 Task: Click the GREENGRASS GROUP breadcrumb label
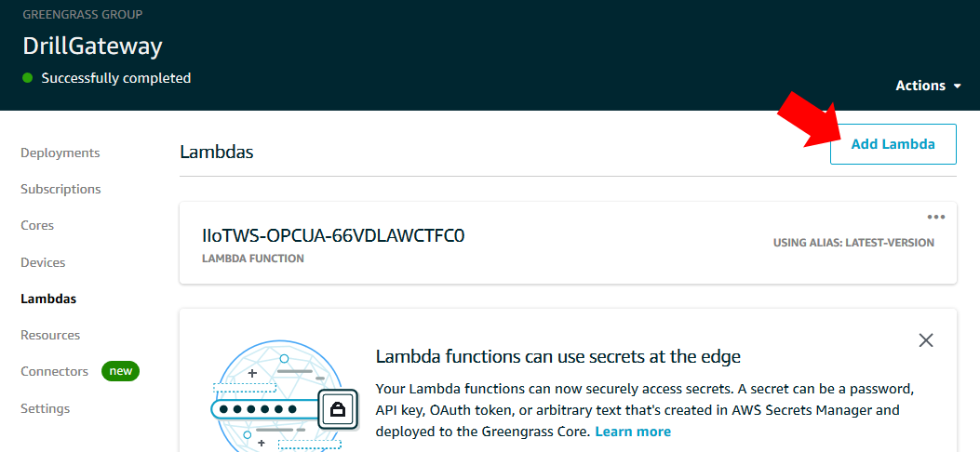[83, 15]
